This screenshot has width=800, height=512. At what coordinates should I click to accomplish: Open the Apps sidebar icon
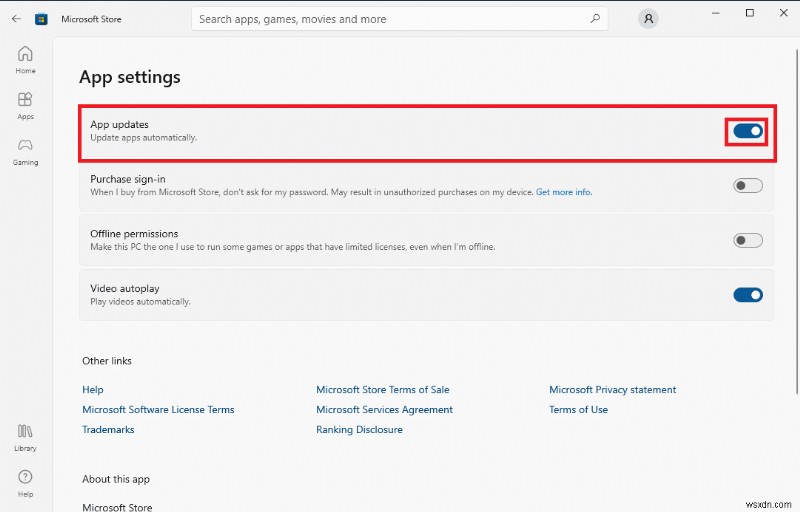25,105
